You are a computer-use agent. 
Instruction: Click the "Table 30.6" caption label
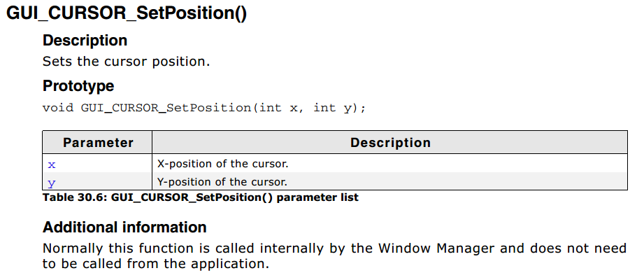click(x=74, y=197)
